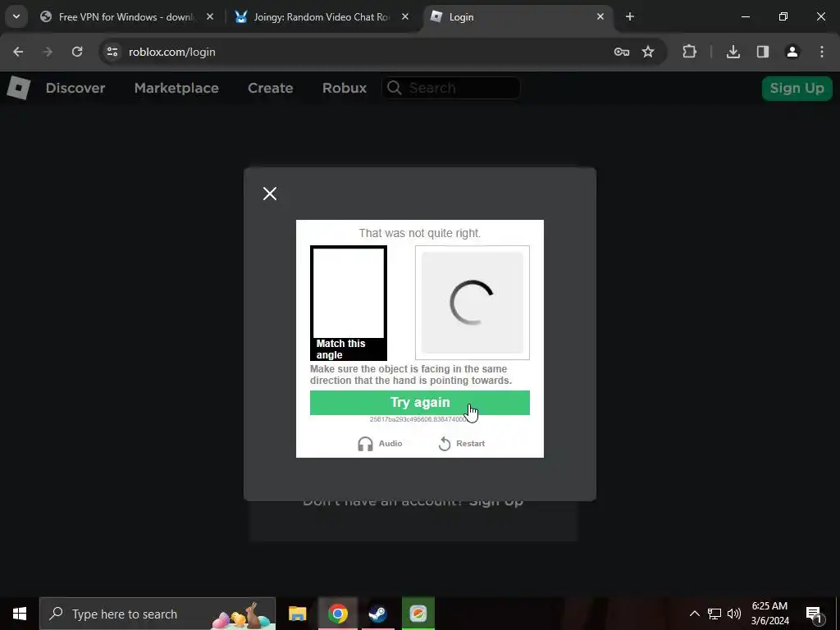Open the volume speaker tray icon
Image resolution: width=840 pixels, height=630 pixels.
pyautogui.click(x=734, y=614)
